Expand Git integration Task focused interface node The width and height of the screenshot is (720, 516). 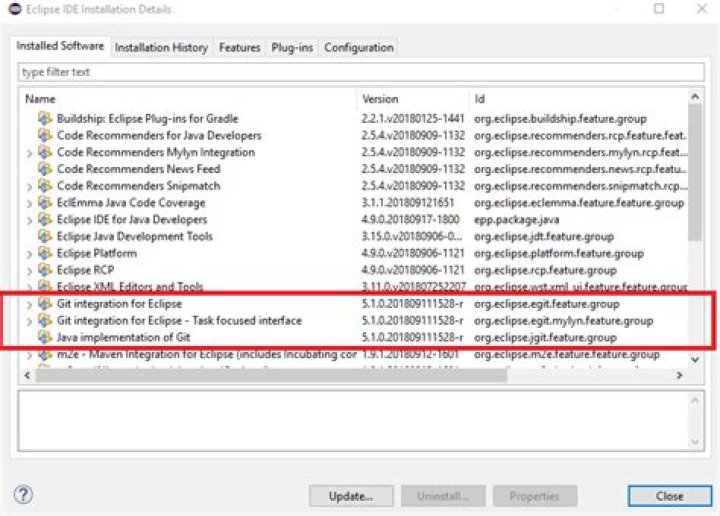[x=29, y=322]
